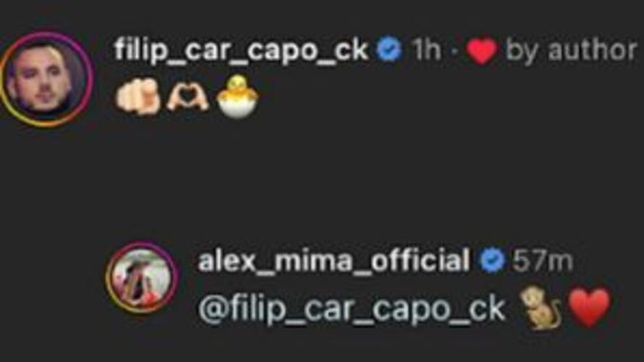Click the verified badge beside filip_car_capo_ck
This screenshot has width=644, height=362.
(389, 50)
